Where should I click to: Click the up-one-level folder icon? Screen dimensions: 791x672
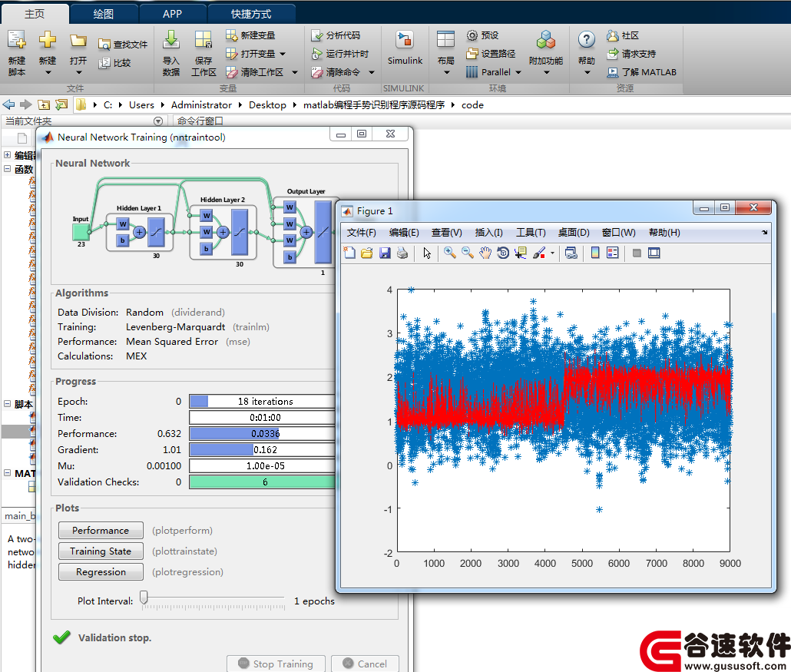tap(44, 105)
